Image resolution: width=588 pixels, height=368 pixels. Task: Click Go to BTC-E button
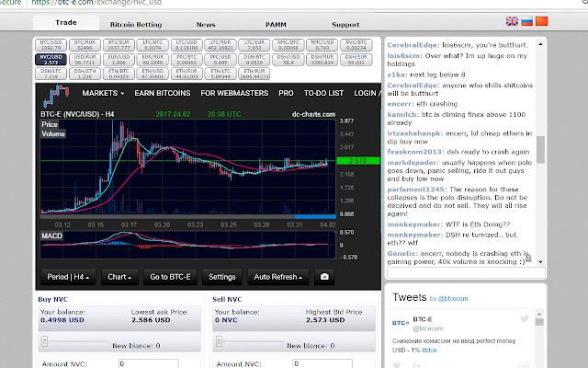point(170,277)
